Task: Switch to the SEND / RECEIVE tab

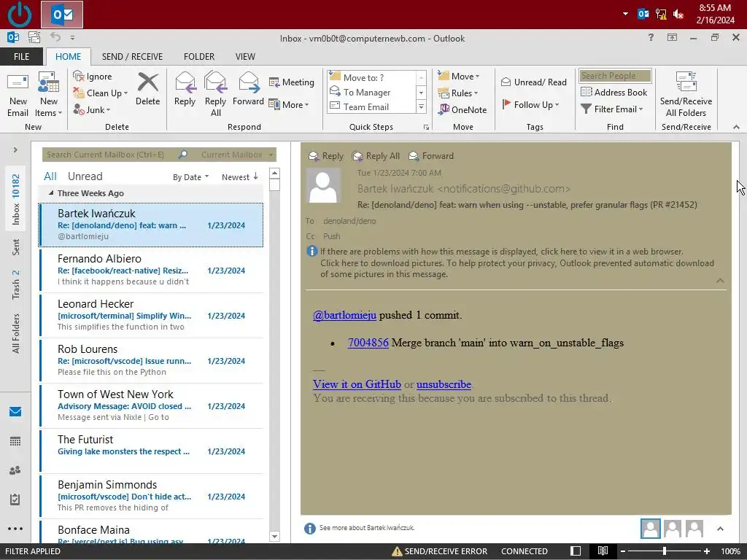Action: [x=132, y=57]
